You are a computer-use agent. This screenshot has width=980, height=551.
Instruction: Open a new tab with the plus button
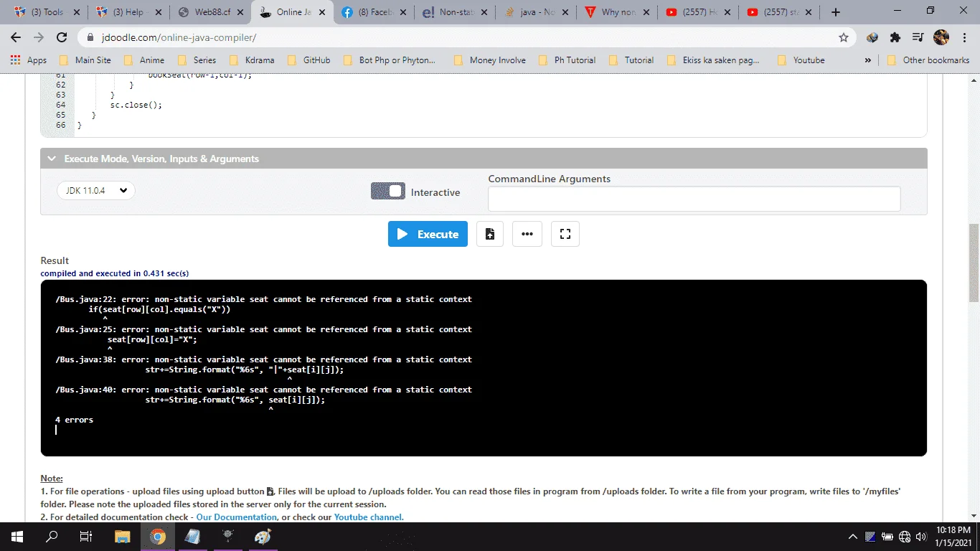pyautogui.click(x=836, y=12)
